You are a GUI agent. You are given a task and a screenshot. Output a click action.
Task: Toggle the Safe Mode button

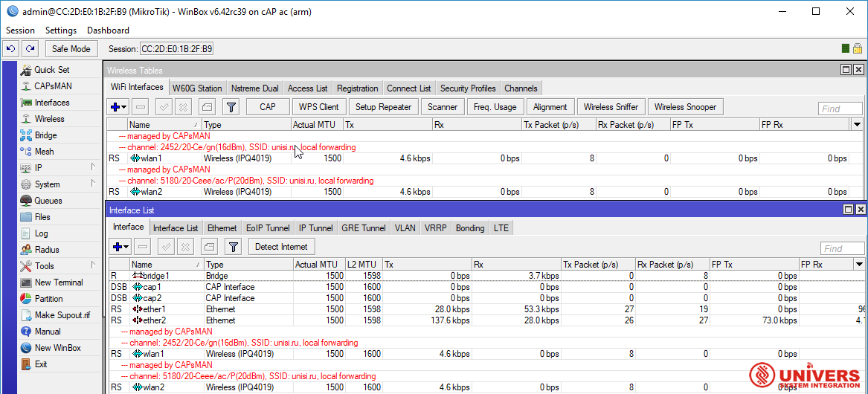click(x=71, y=49)
